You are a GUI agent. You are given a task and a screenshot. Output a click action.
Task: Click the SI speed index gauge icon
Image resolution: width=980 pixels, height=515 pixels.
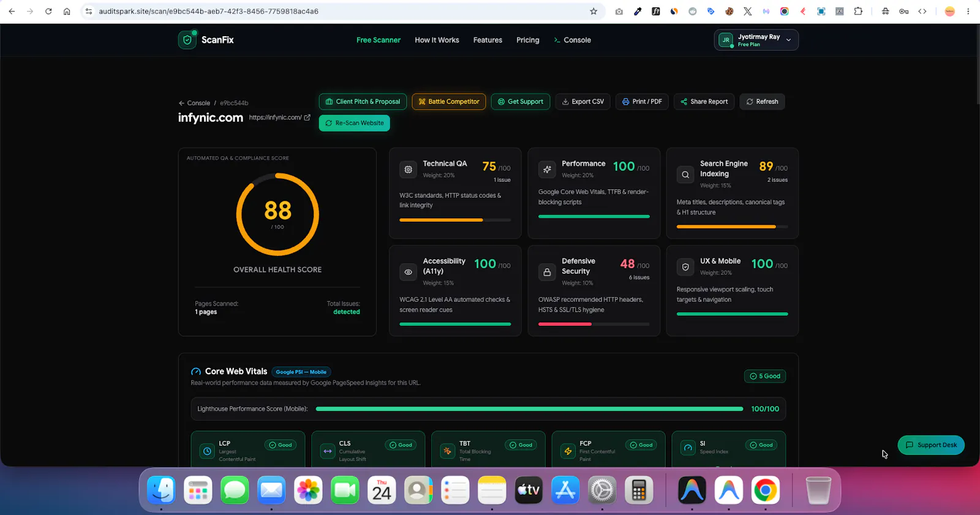tap(688, 448)
